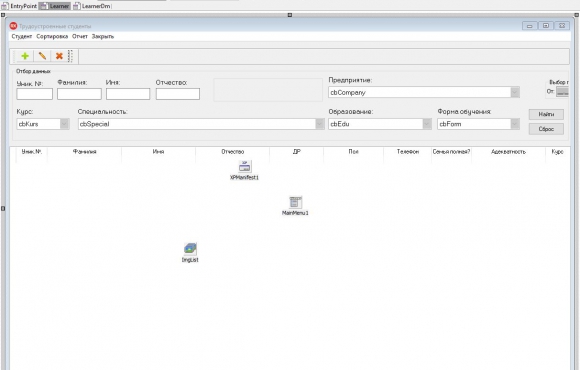Click the Сброс button

[546, 129]
